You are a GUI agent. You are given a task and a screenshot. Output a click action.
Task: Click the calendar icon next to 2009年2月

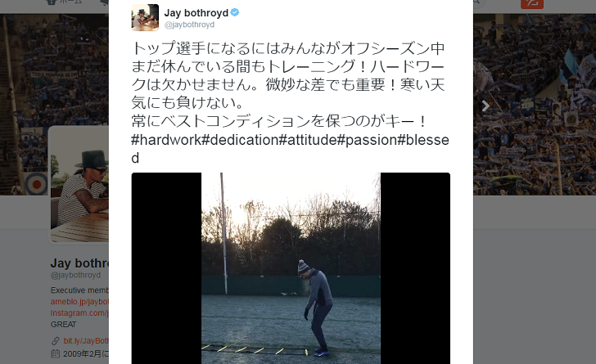pyautogui.click(x=56, y=353)
